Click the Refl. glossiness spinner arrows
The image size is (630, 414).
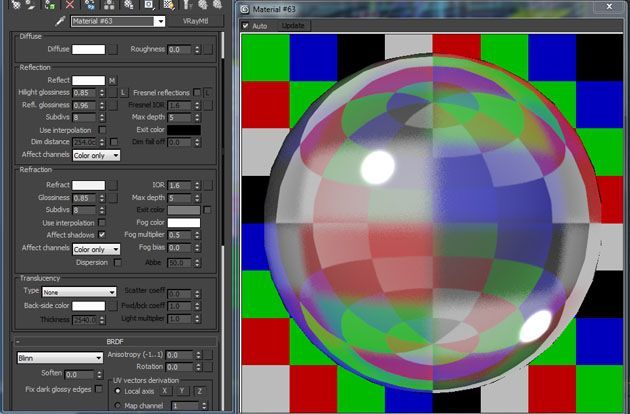click(x=102, y=105)
